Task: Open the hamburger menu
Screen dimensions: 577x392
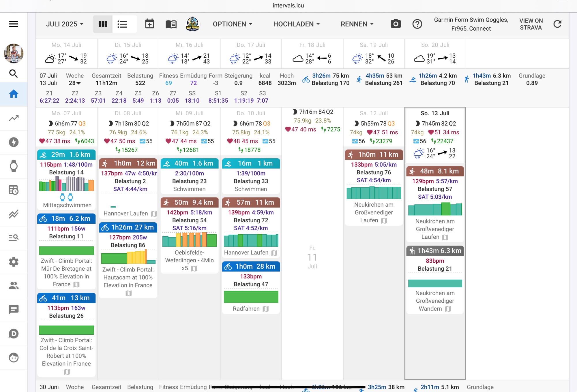Action: pos(14,24)
